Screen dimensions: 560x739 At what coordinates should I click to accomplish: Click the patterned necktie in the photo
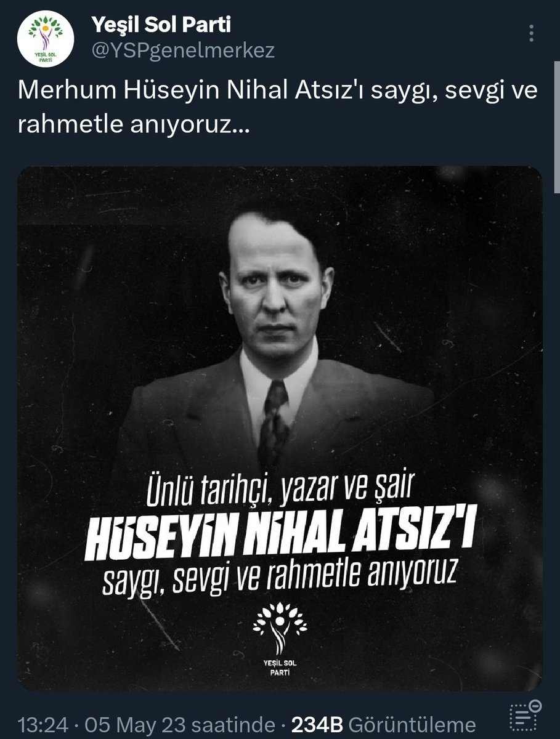point(275,424)
